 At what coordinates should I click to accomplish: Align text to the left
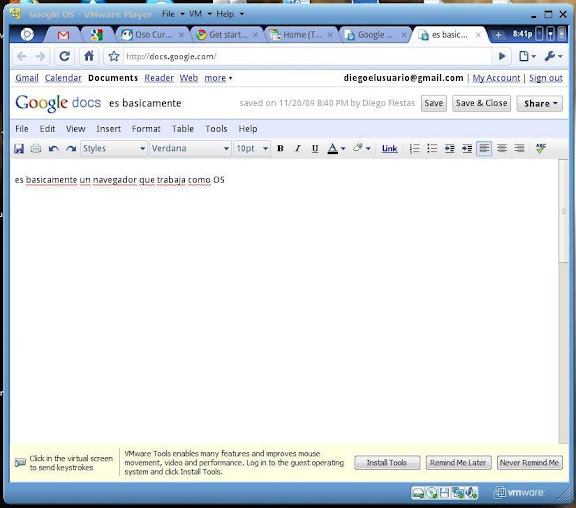coord(484,148)
